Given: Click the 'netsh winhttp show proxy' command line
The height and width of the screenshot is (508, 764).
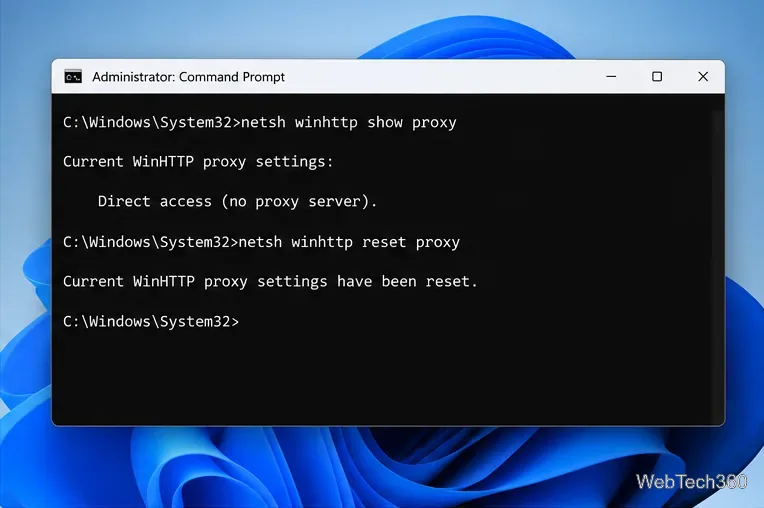Looking at the screenshot, I should pos(260,122).
